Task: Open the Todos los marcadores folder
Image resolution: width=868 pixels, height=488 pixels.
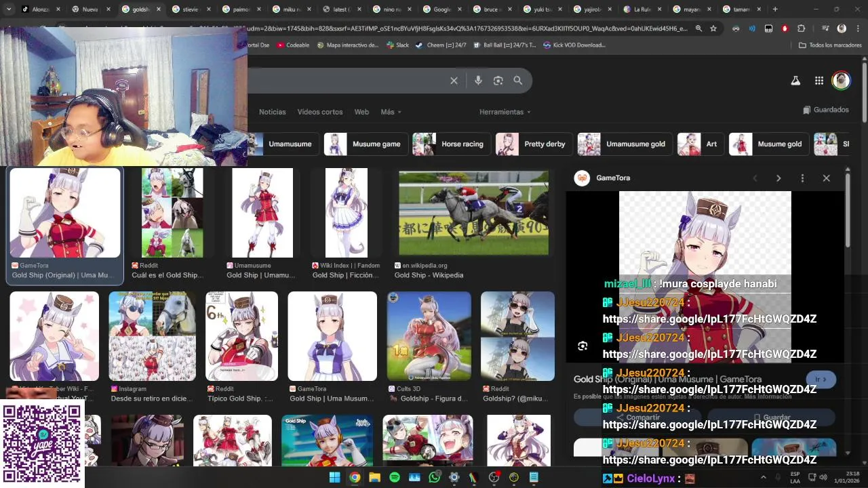Action: [830, 45]
